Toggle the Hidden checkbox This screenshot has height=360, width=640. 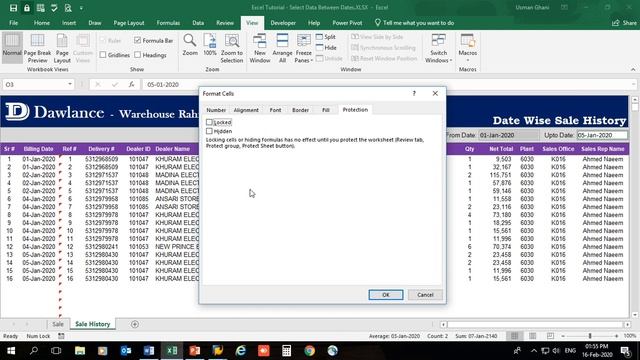point(209,131)
